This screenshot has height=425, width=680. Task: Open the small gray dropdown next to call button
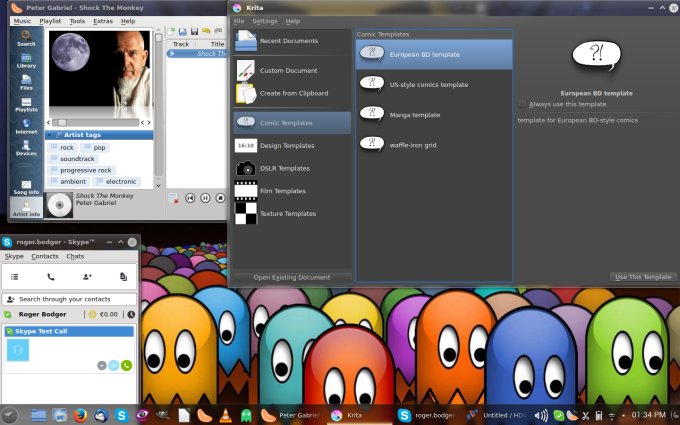click(102, 365)
